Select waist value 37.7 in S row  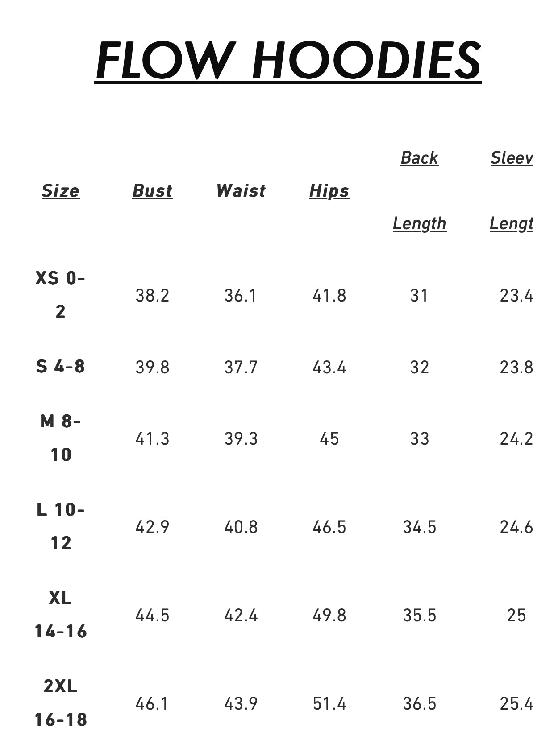coord(241,368)
